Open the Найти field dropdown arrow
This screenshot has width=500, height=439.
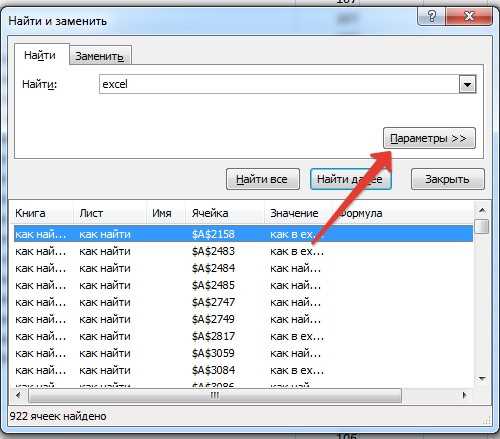[x=467, y=84]
